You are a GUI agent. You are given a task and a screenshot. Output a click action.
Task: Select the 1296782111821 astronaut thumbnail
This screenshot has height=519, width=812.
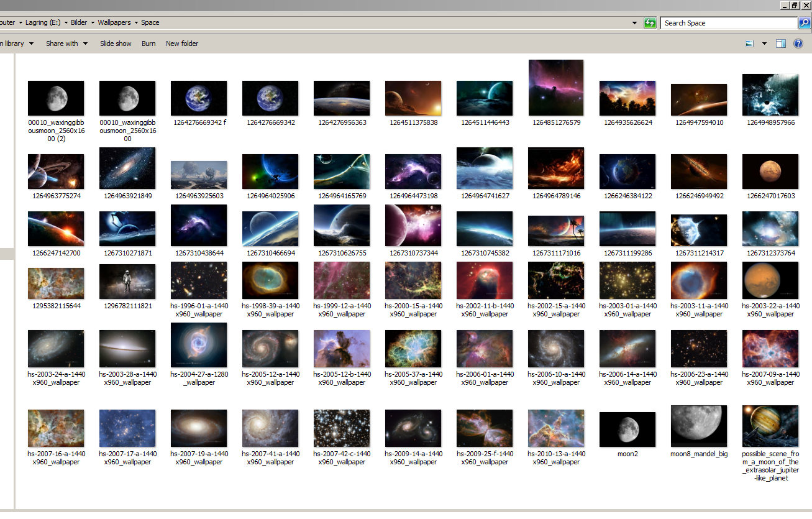(x=127, y=282)
